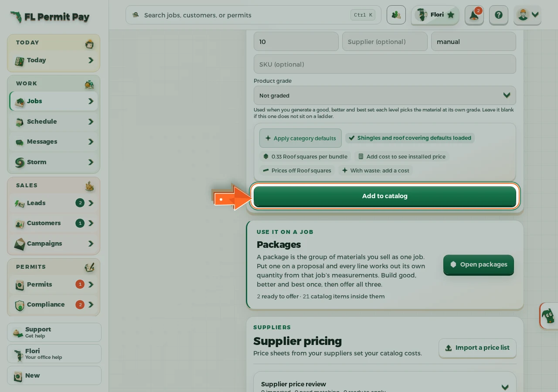Click the field containing 10
Image resolution: width=558 pixels, height=392 pixels.
(296, 42)
